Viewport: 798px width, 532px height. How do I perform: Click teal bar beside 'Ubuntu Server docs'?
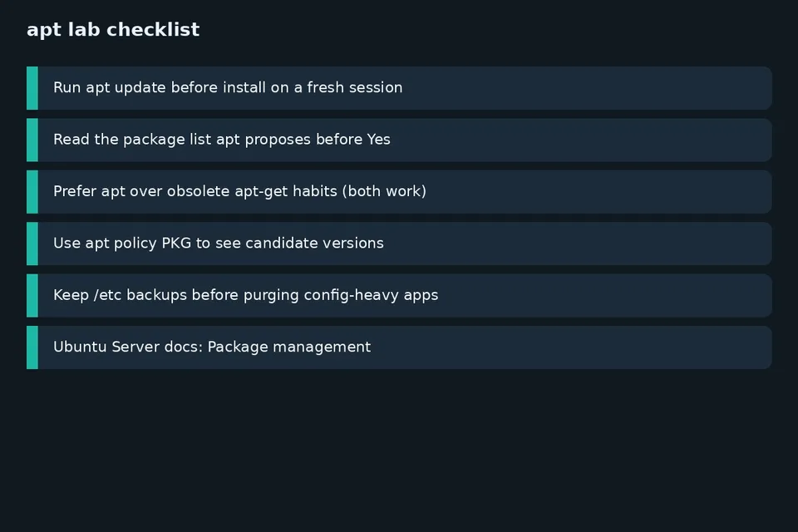(32, 347)
